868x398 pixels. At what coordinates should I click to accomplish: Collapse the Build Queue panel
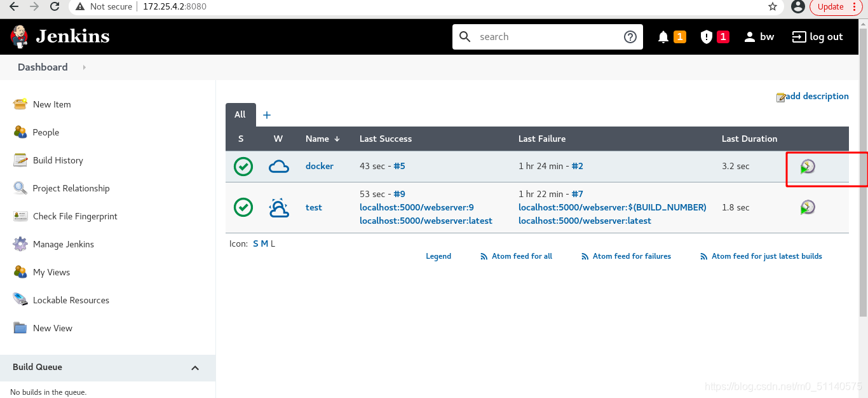pyautogui.click(x=195, y=367)
